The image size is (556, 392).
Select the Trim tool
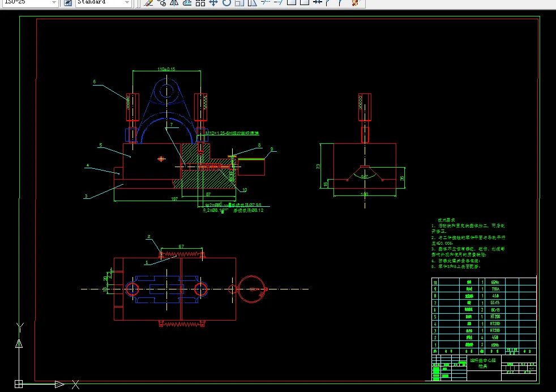[x=265, y=2]
